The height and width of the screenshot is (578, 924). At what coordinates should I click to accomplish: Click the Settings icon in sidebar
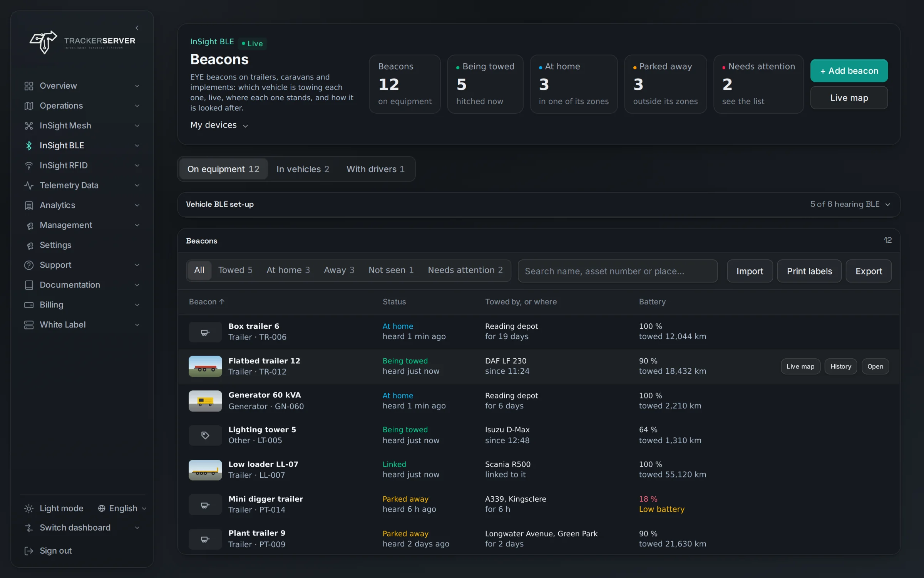30,245
